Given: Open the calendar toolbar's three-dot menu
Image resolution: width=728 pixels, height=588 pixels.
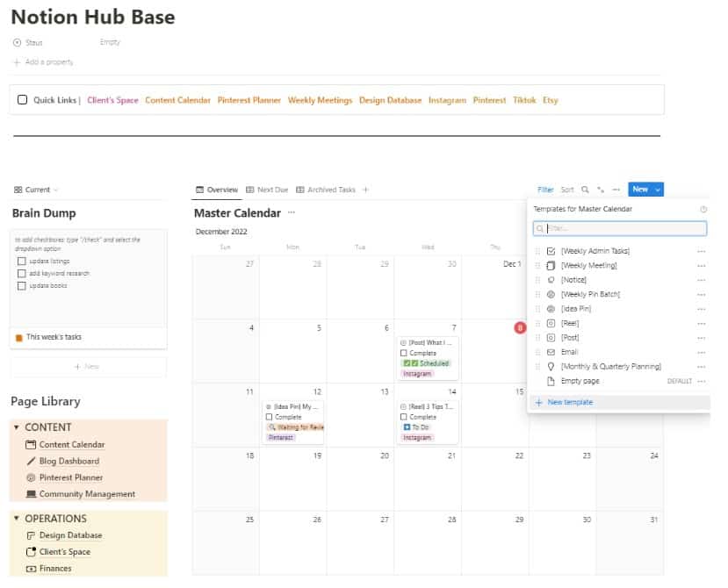Looking at the screenshot, I should [x=616, y=190].
